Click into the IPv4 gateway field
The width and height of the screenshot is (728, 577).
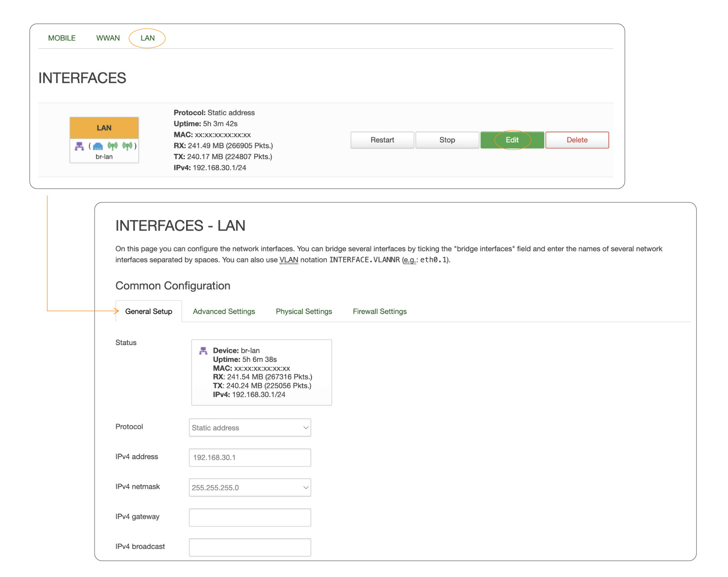coord(250,517)
